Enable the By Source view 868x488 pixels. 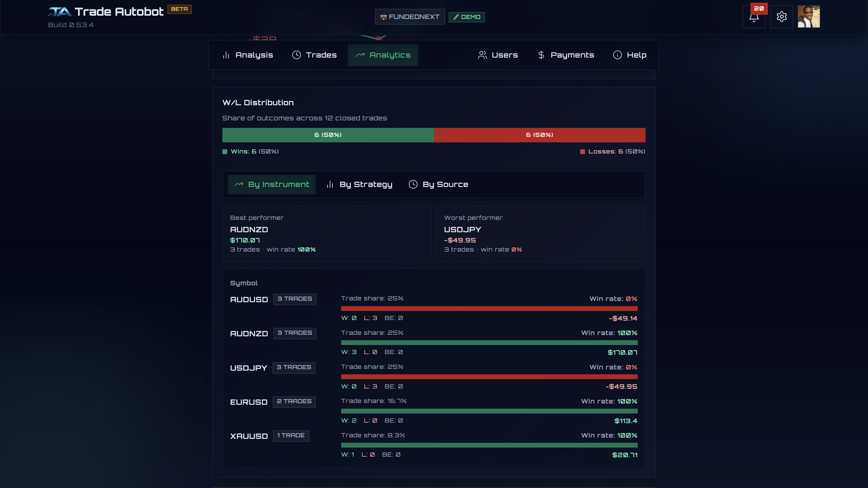pos(438,185)
